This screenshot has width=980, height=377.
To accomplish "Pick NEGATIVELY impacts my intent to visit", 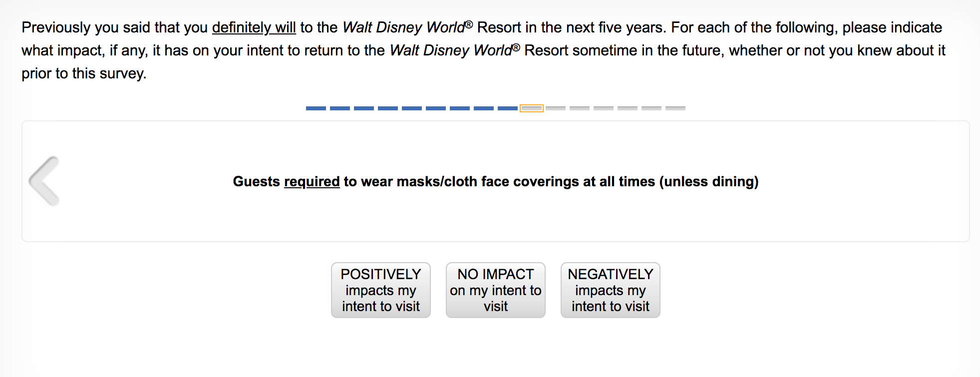I will (x=610, y=290).
